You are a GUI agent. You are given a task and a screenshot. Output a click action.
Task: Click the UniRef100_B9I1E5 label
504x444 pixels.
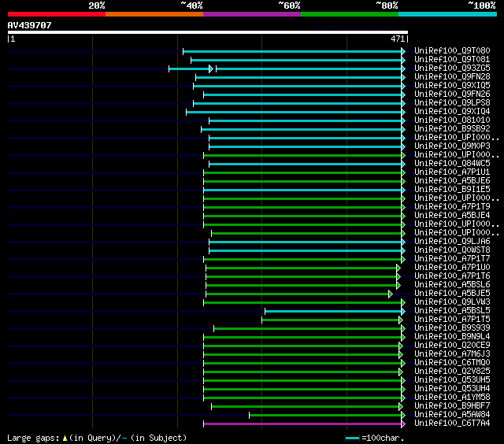pos(452,189)
